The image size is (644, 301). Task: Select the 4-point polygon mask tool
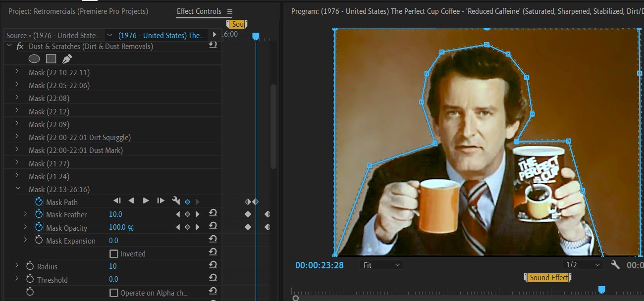(x=51, y=59)
